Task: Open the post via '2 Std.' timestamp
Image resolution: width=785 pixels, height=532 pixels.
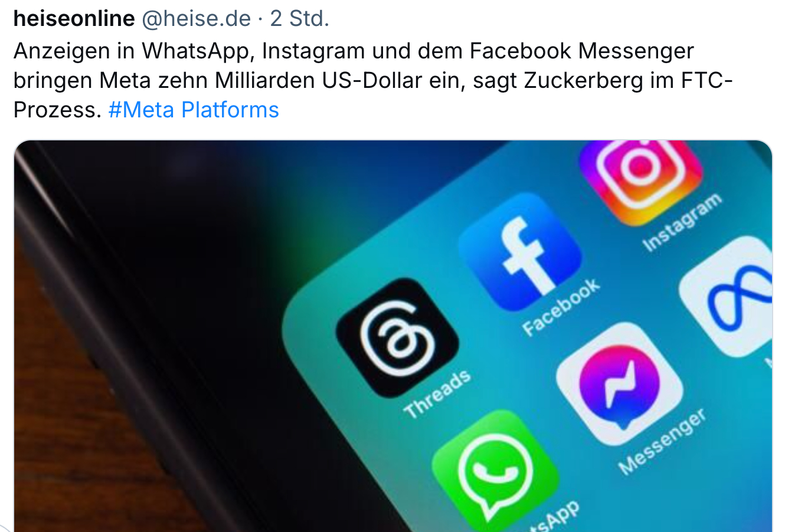Action: pyautogui.click(x=299, y=19)
